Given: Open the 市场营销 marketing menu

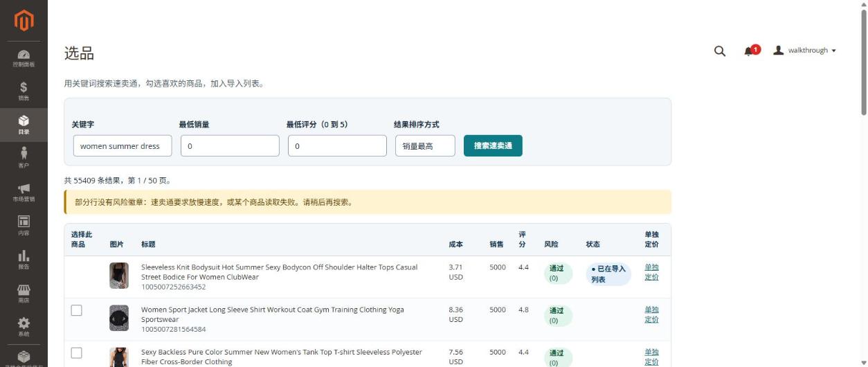Looking at the screenshot, I should (x=24, y=193).
